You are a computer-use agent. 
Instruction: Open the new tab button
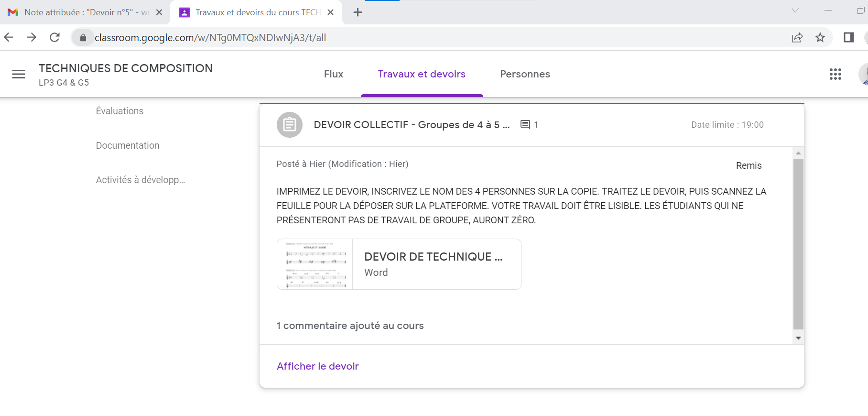(x=358, y=12)
